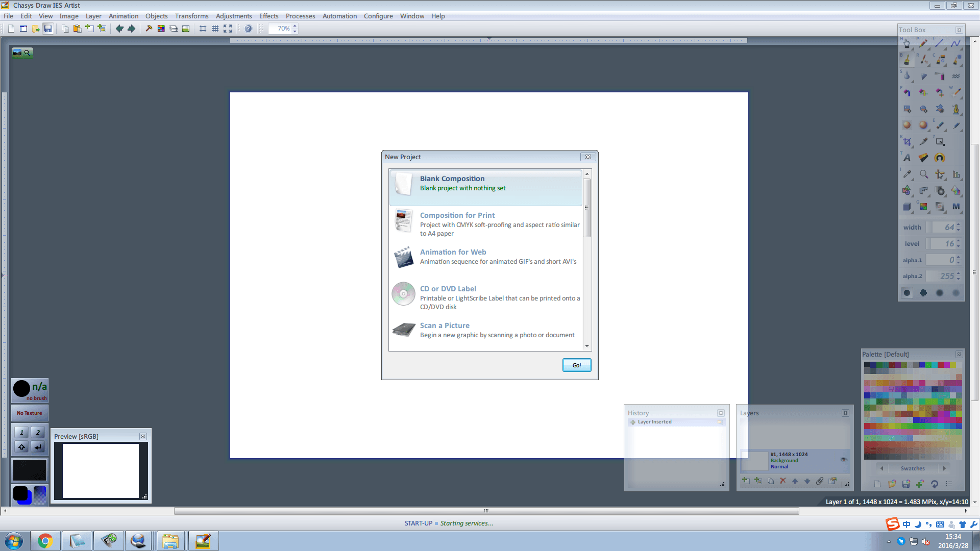Viewport: 980px width, 551px height.
Task: Select color slot 1 button
Action: 21,432
